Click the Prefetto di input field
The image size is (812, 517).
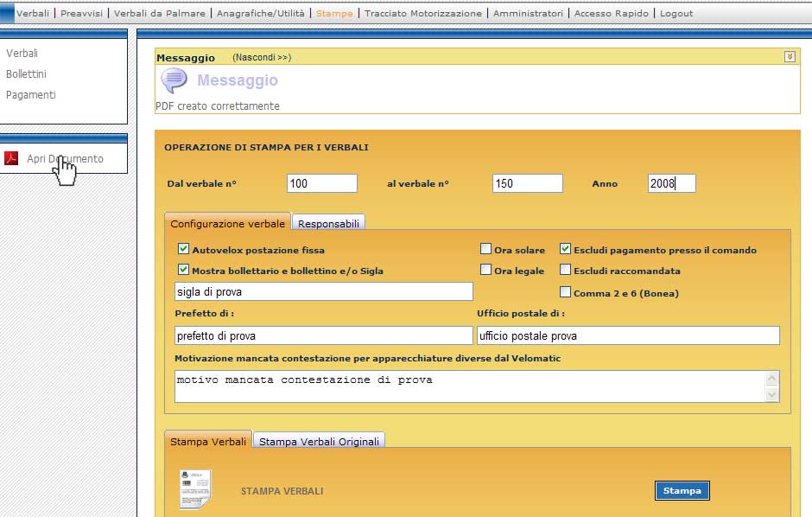coord(324,335)
